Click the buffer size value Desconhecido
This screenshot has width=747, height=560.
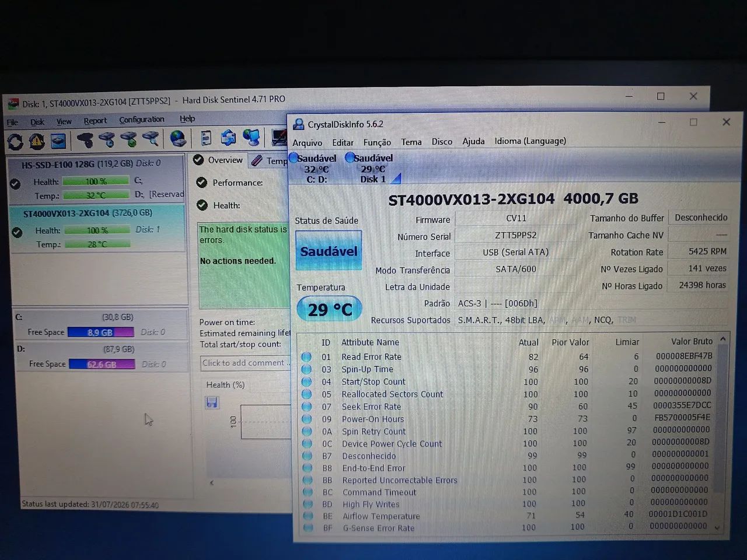pyautogui.click(x=700, y=218)
